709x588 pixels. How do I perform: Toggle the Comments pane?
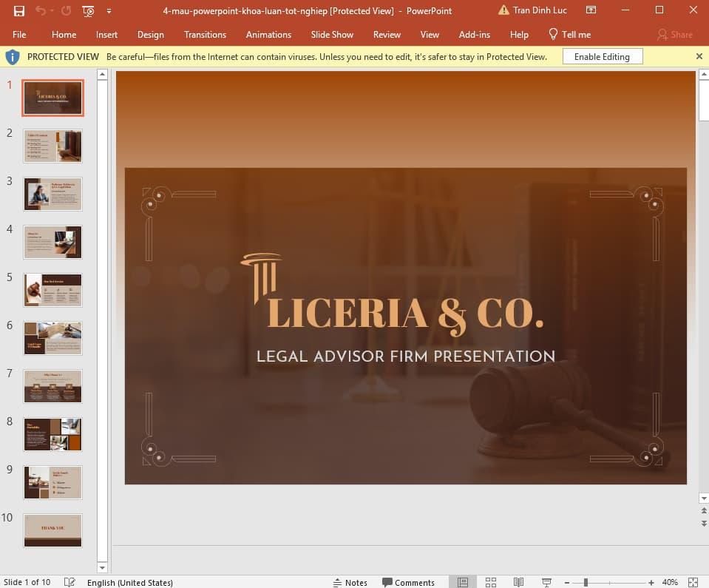pyautogui.click(x=408, y=582)
